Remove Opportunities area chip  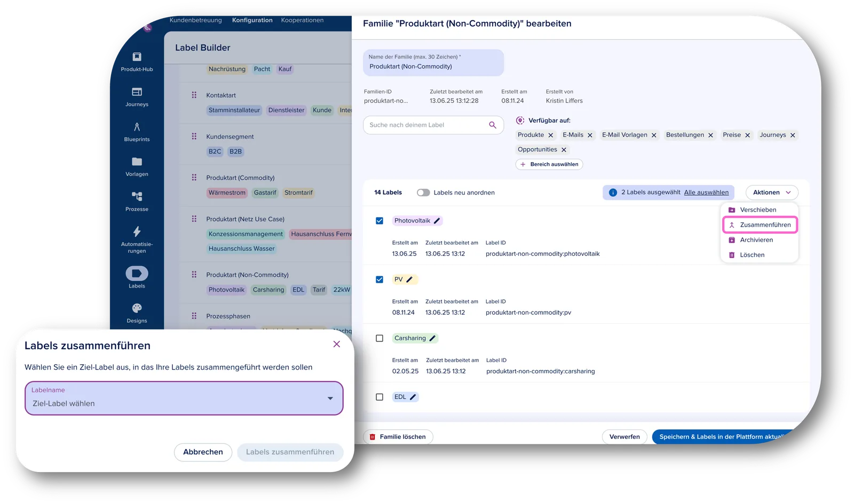click(564, 150)
